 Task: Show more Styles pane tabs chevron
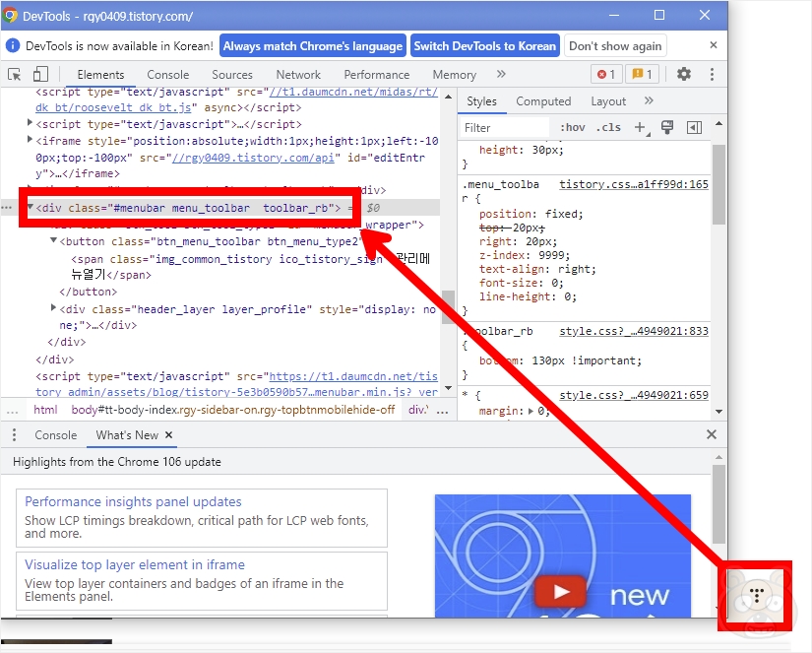coord(649,100)
